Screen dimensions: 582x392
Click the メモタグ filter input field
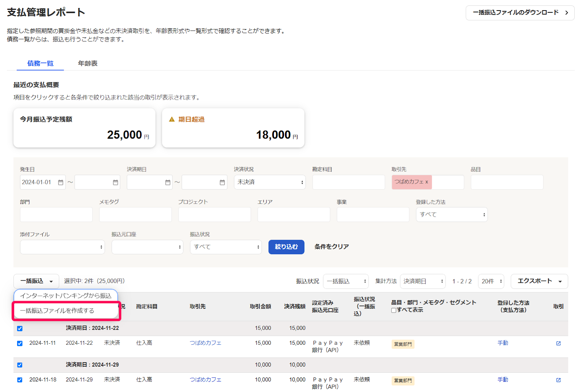tap(135, 215)
